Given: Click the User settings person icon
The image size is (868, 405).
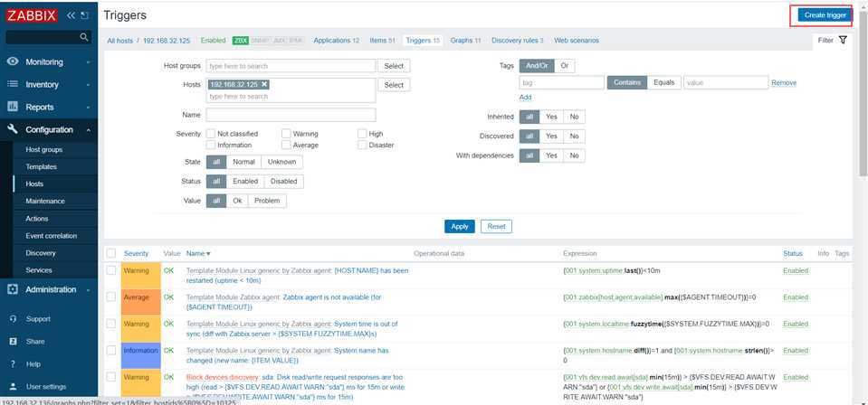Looking at the screenshot, I should tap(14, 387).
